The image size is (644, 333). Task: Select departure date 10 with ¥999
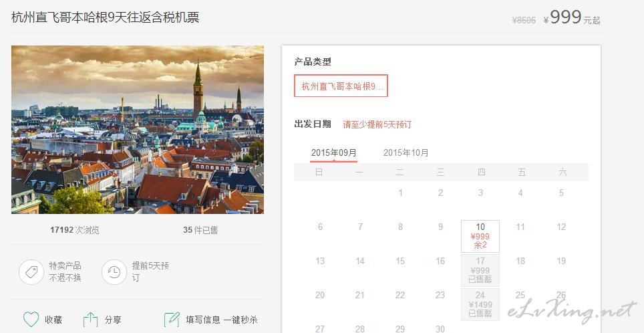(480, 236)
